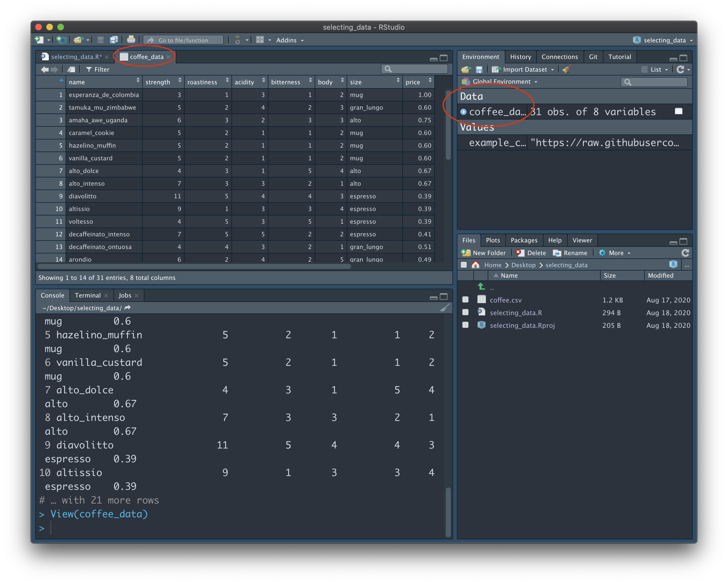
Task: Open the Global Environment dropdown
Action: tap(499, 82)
